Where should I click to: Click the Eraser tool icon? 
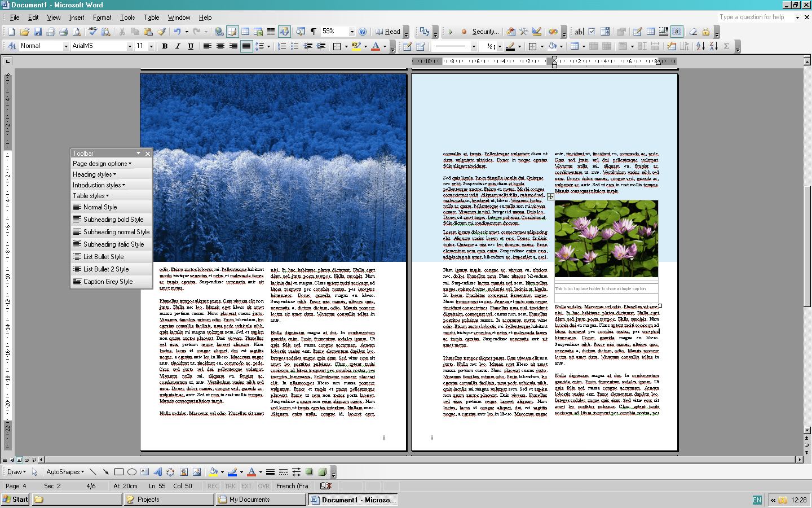692,32
